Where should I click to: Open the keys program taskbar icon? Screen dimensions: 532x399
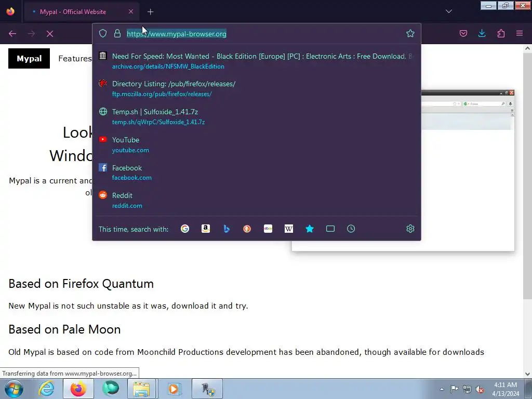point(207,389)
